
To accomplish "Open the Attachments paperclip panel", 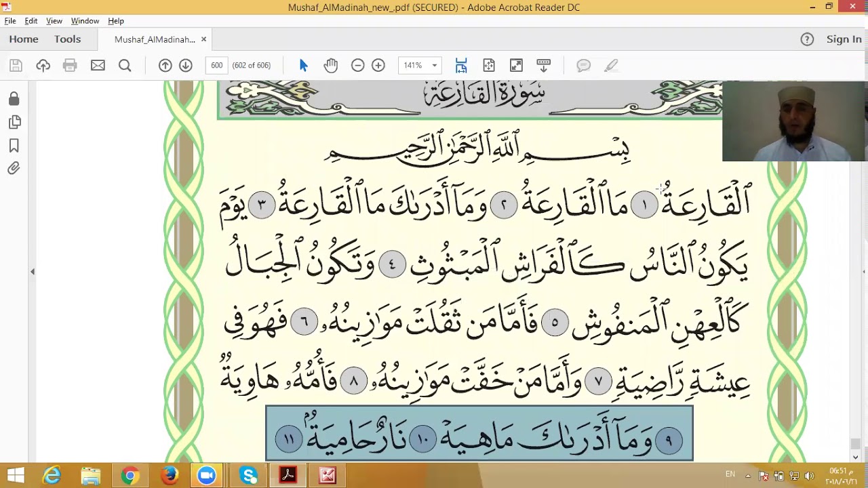I will coord(14,168).
